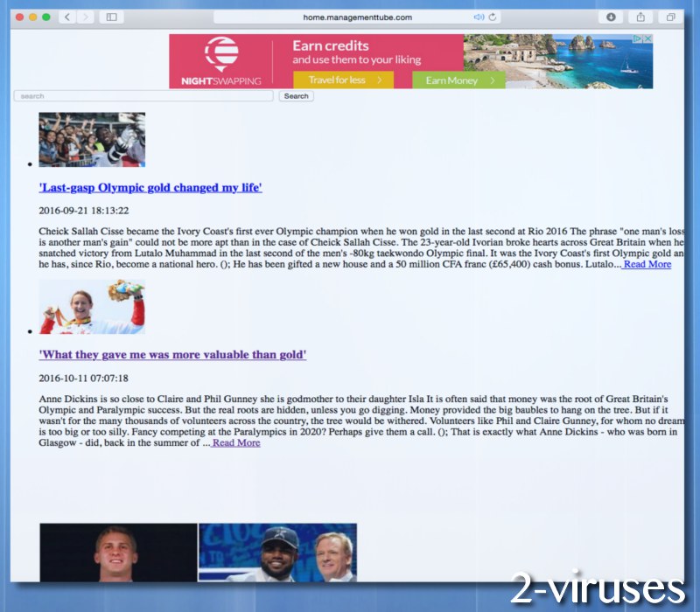Click the AdChoices icon on the banner

[637, 38]
